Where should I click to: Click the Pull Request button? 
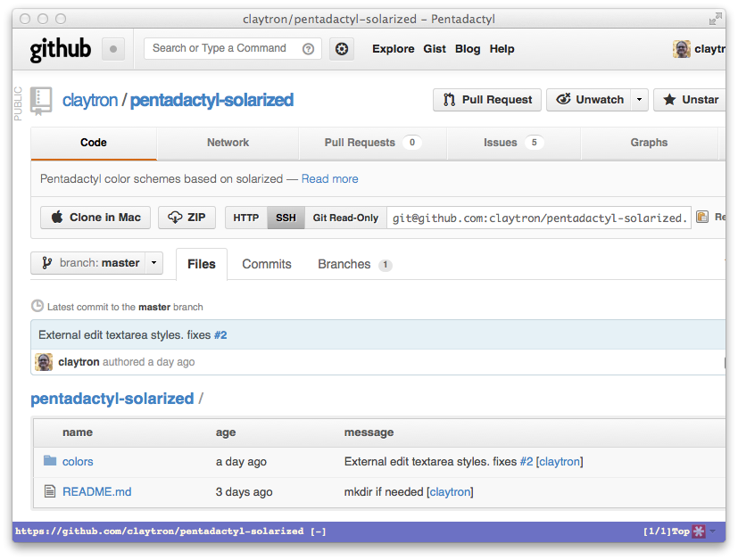click(x=487, y=100)
